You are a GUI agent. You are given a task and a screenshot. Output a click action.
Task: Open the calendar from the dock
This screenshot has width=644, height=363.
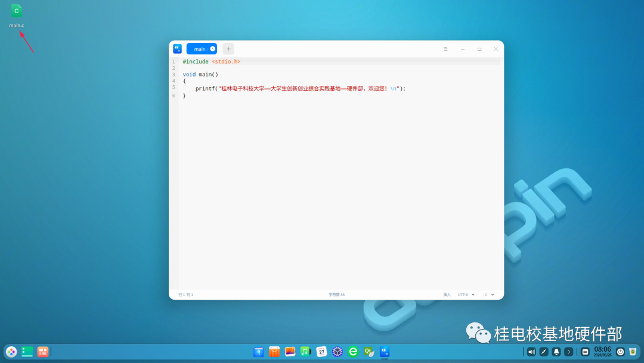[x=321, y=352]
